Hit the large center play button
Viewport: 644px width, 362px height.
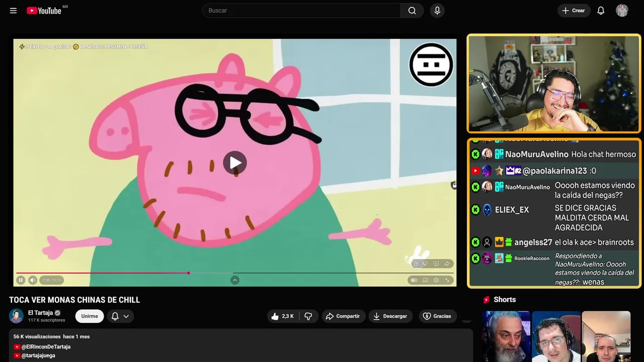coord(235,163)
